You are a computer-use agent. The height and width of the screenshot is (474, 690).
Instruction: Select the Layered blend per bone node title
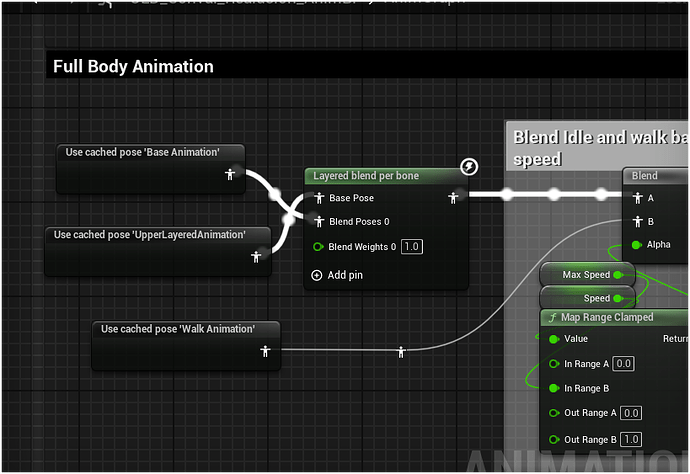366,176
